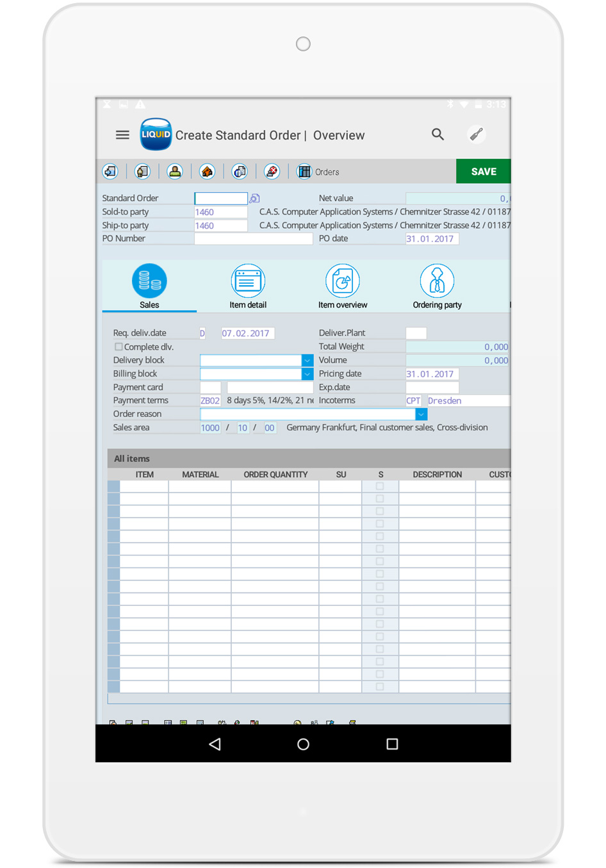606x868 pixels.
Task: Expand the Billing block dropdown
Action: point(307,374)
